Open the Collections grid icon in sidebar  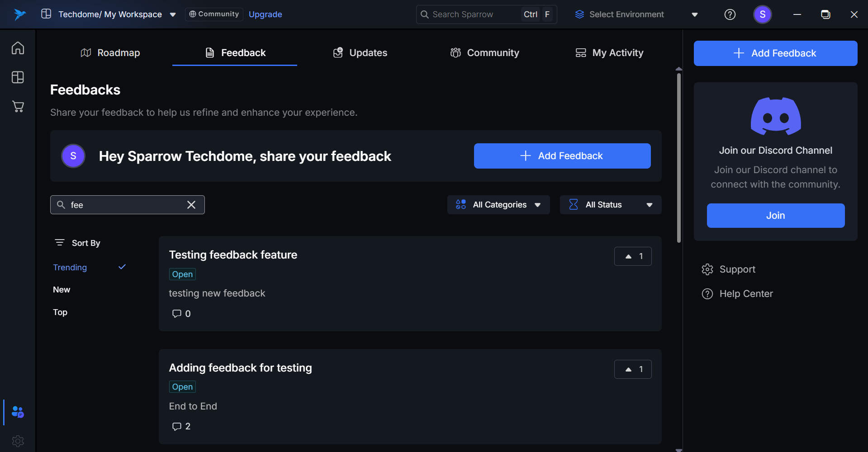[18, 77]
